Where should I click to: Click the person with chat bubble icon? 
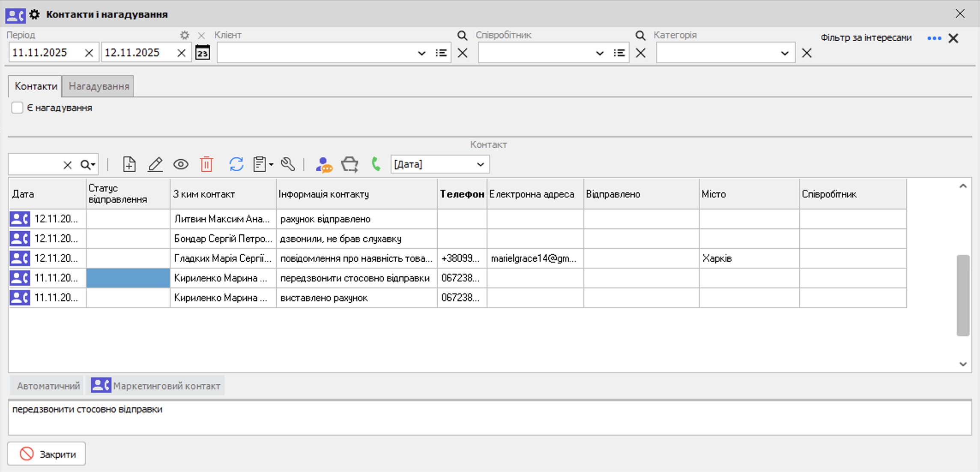point(324,164)
